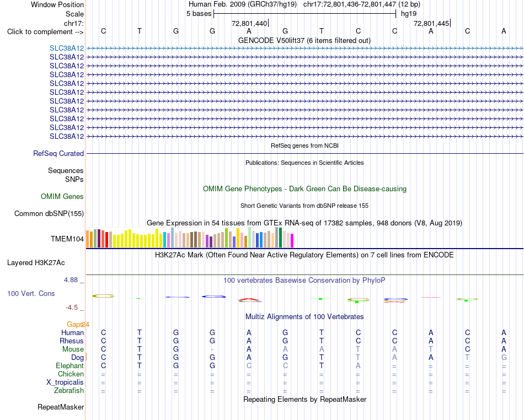524x420 pixels.
Task: Click the dash gap in the Mouse row
Action: point(212,349)
